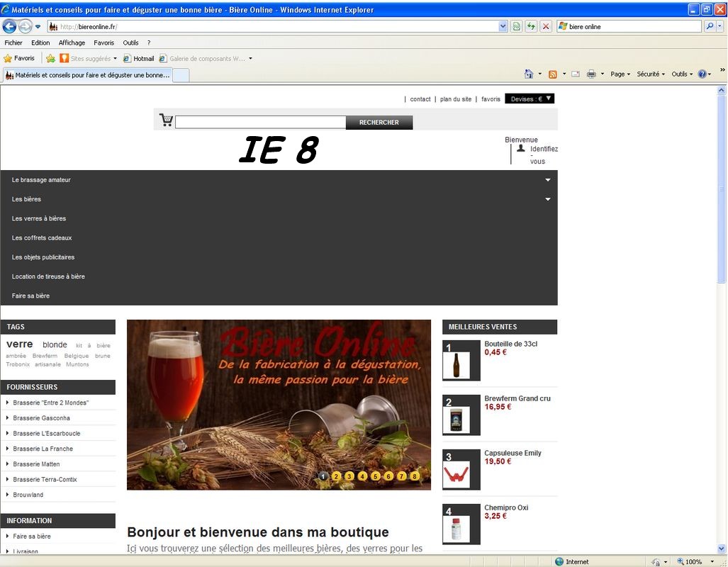Expand Les bières menu arrow
This screenshot has width=728, height=567.
(548, 199)
